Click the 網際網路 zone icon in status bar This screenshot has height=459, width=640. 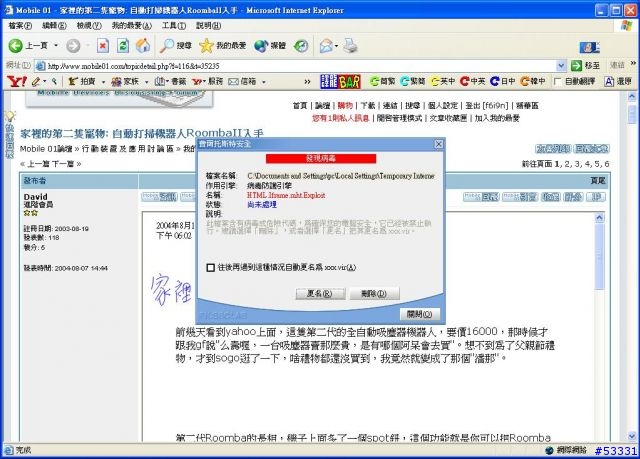click(x=549, y=450)
